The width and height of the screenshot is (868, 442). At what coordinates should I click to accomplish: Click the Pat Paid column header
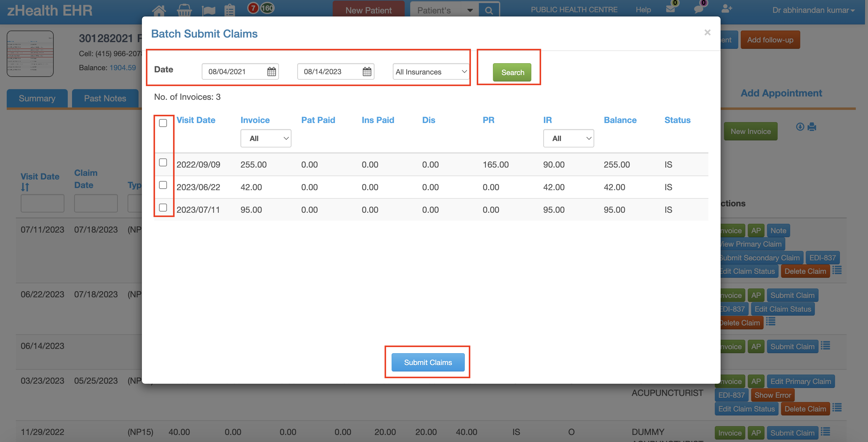click(x=318, y=120)
